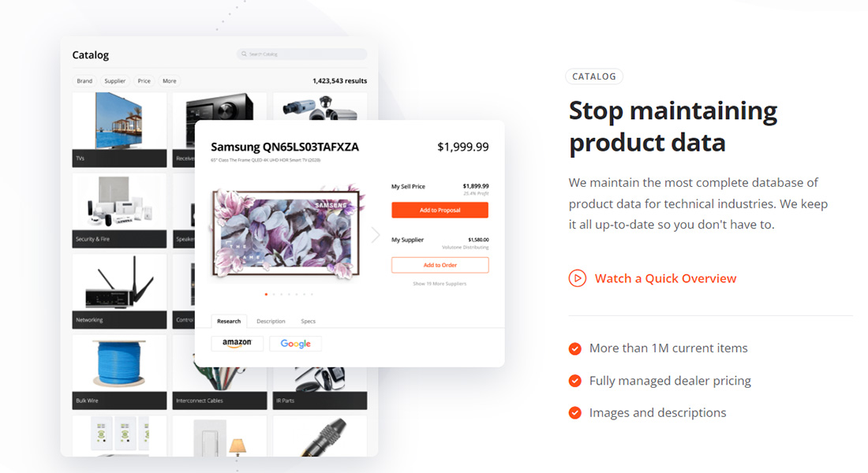Viewport: 868px width, 473px height.
Task: Open the Watch a Quick Overview link
Action: coord(665,278)
